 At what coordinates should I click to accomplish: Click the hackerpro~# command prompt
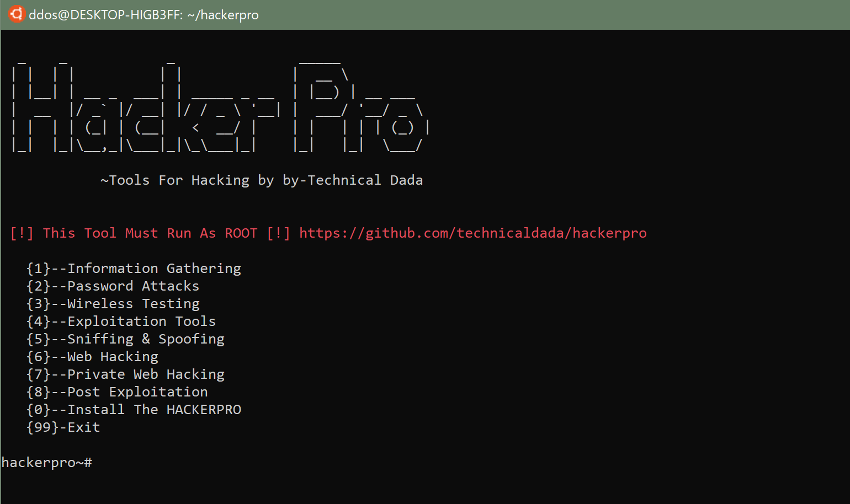point(47,463)
